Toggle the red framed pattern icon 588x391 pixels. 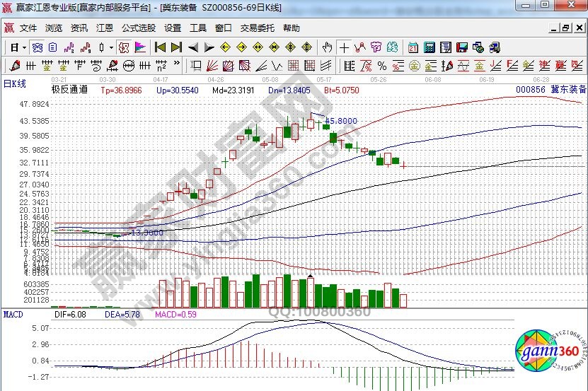coord(123,47)
